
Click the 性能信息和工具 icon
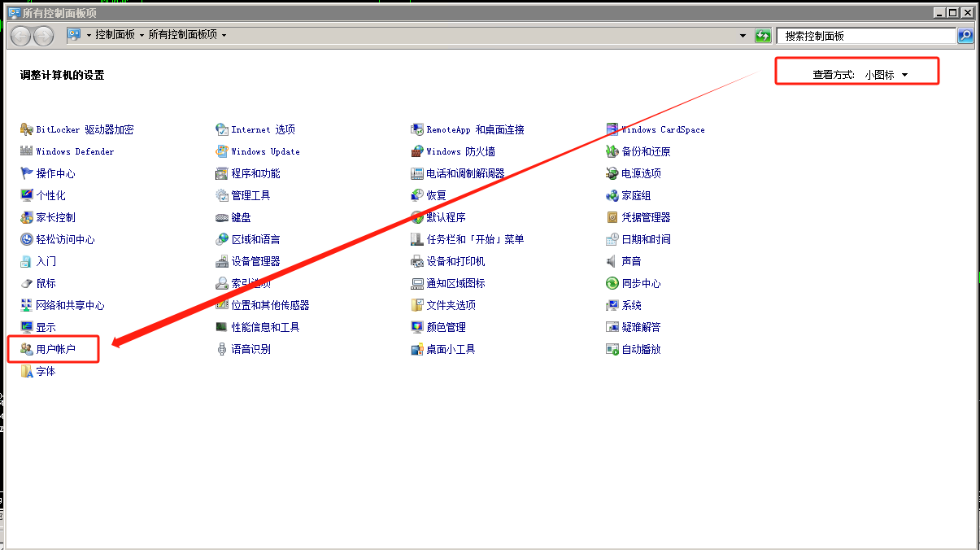(222, 327)
